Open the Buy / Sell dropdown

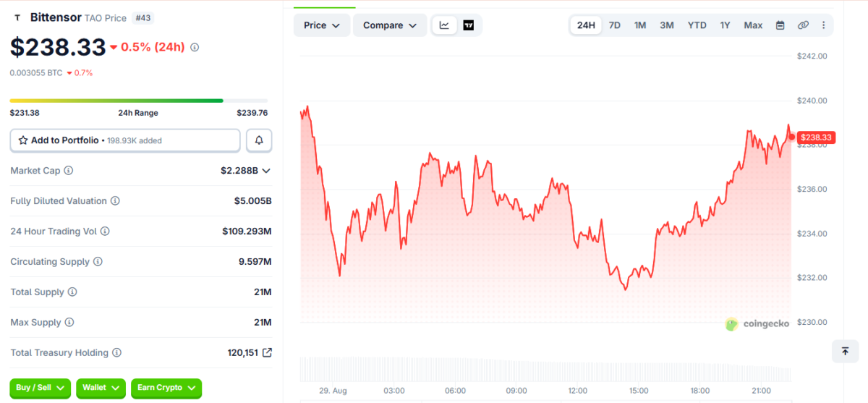(x=41, y=388)
